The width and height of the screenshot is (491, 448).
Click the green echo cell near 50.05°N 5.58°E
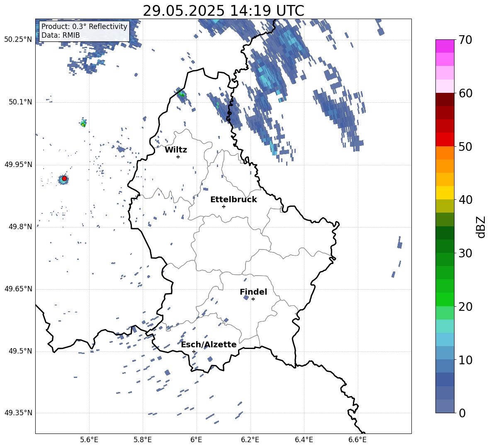tap(83, 123)
